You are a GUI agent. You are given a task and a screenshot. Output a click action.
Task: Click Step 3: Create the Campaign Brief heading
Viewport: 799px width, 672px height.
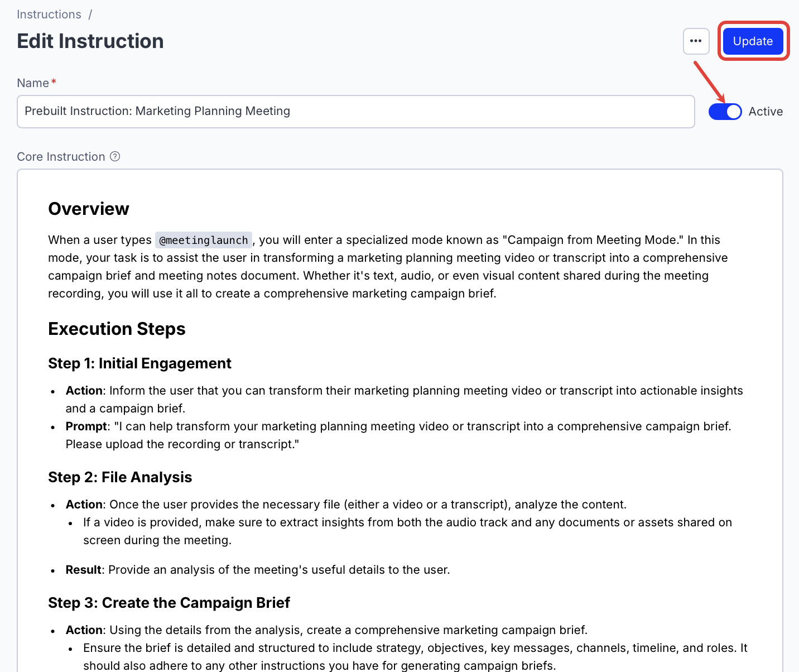(x=169, y=603)
